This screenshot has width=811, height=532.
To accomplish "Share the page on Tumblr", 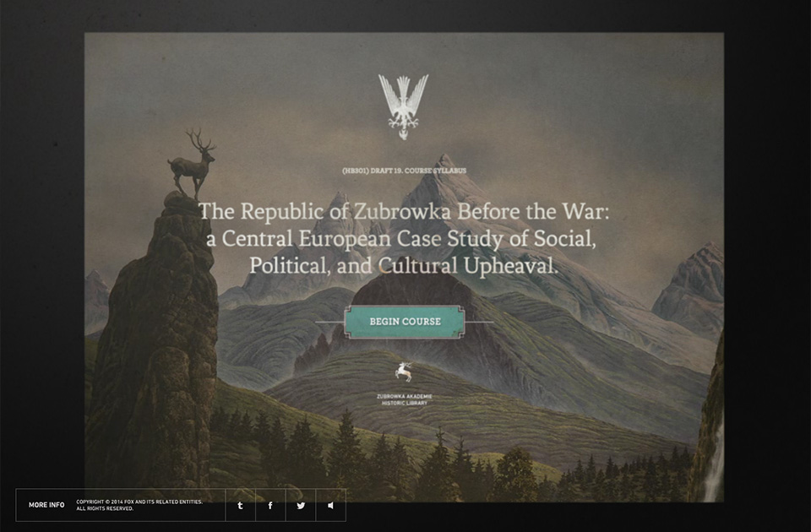I will [x=240, y=505].
